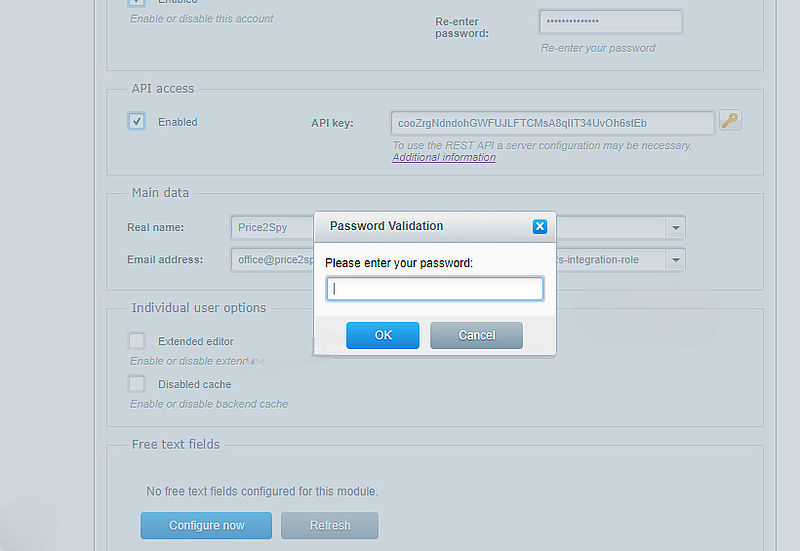Toggle the API access Enabled checkbox

point(136,121)
